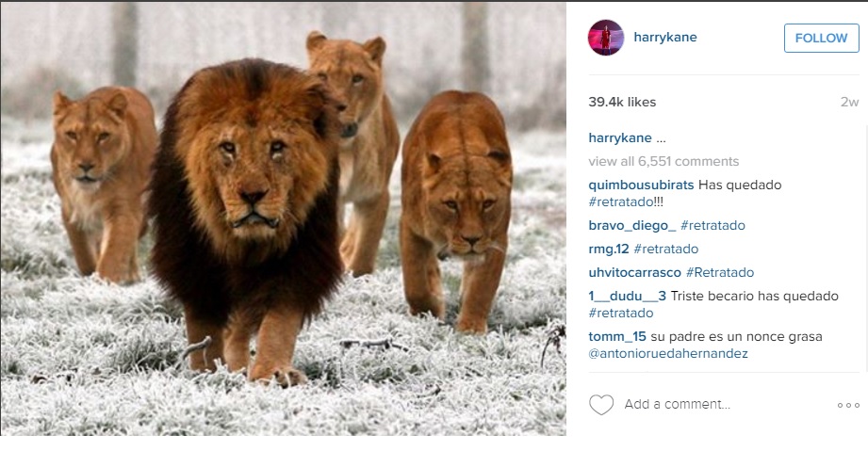Expand truncated caption ellipsis after harrykane
This screenshot has width=868, height=451.
tap(661, 138)
